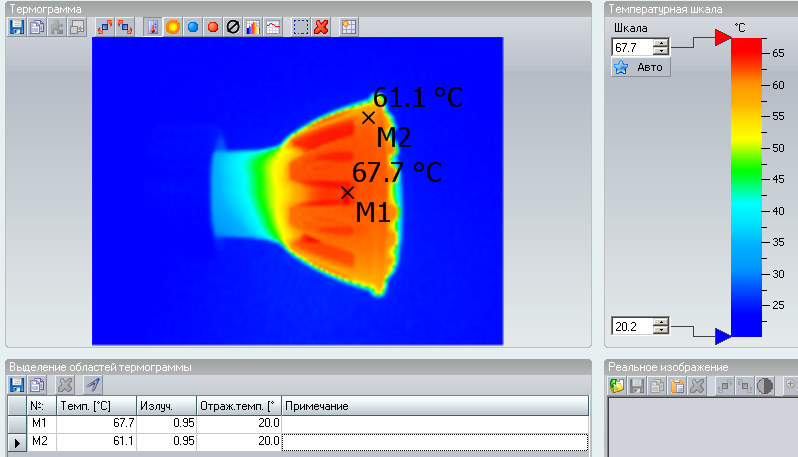
Task: Click the Излуч. column header
Action: coord(166,406)
